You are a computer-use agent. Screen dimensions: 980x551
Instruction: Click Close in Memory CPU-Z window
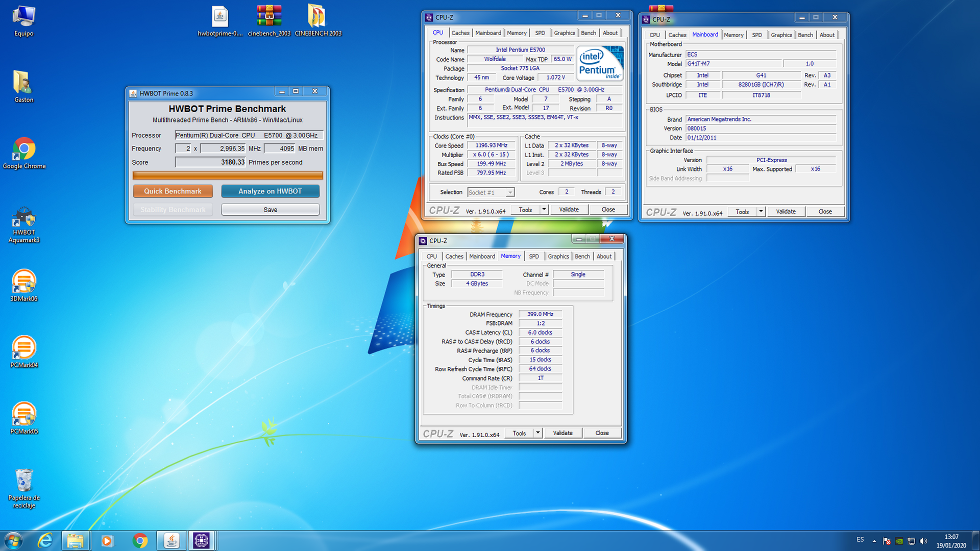tap(602, 433)
